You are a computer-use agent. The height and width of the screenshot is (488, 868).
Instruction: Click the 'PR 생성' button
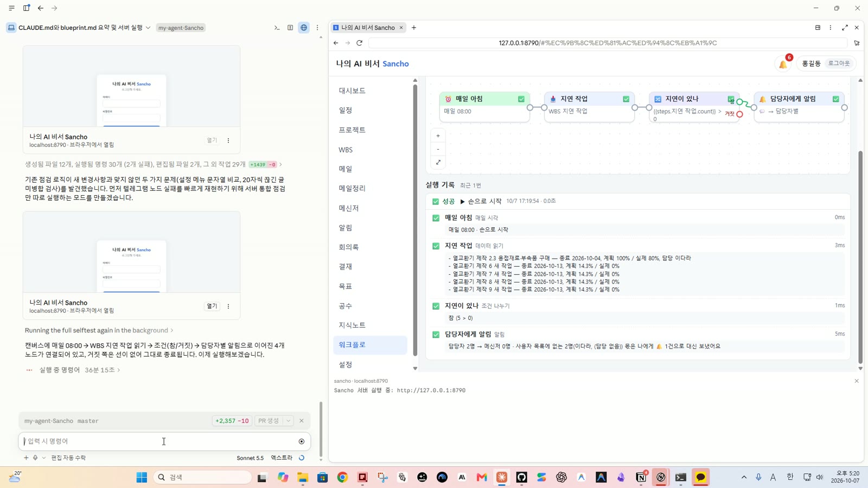click(269, 421)
